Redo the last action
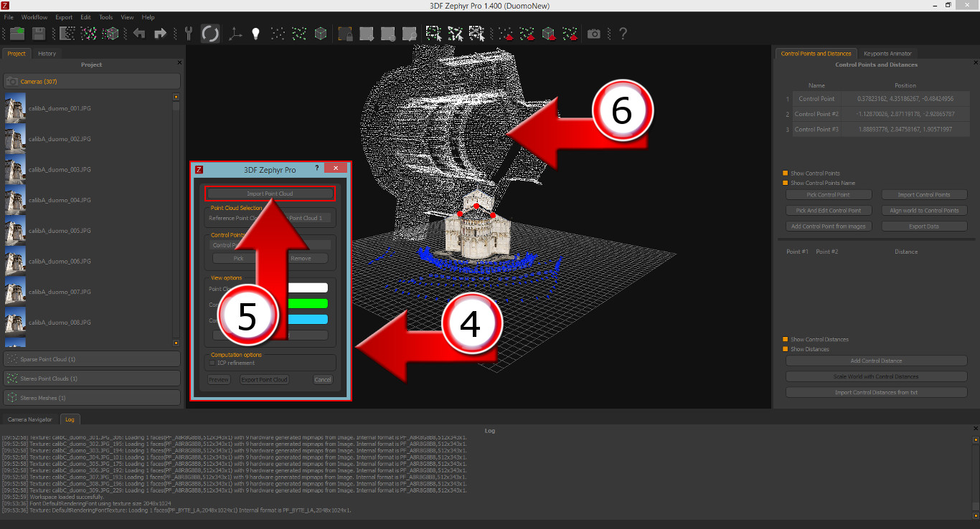 click(159, 33)
